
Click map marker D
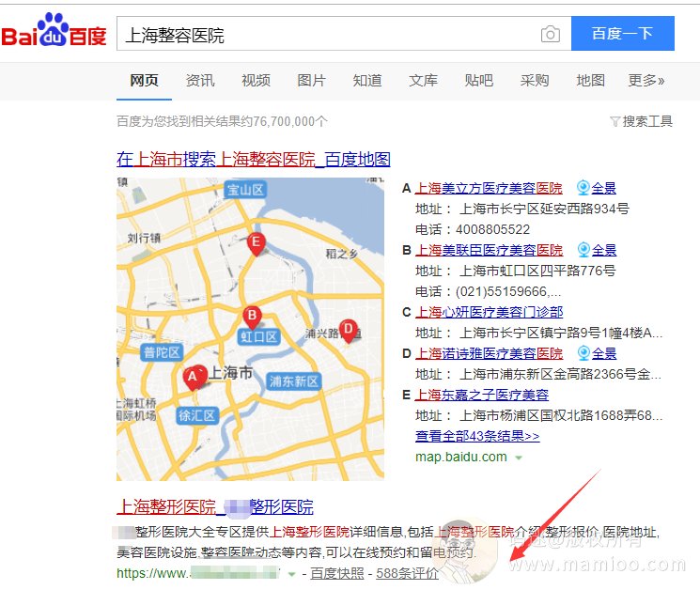coord(349,331)
